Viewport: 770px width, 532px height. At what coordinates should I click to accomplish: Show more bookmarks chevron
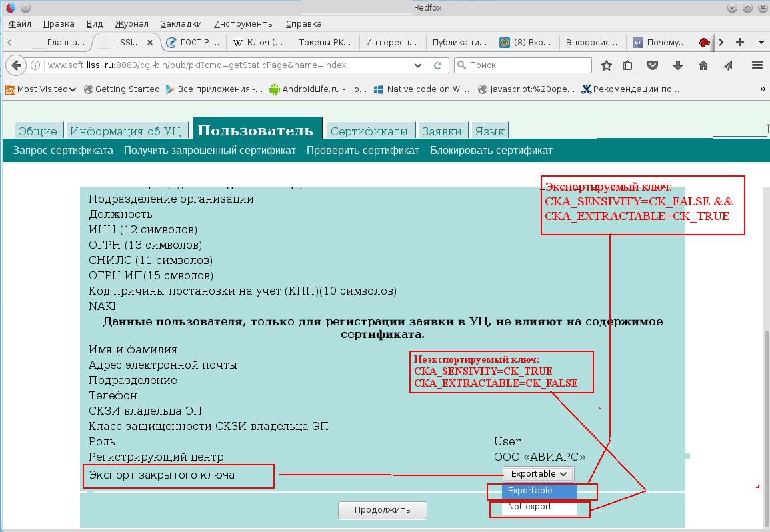[763, 89]
